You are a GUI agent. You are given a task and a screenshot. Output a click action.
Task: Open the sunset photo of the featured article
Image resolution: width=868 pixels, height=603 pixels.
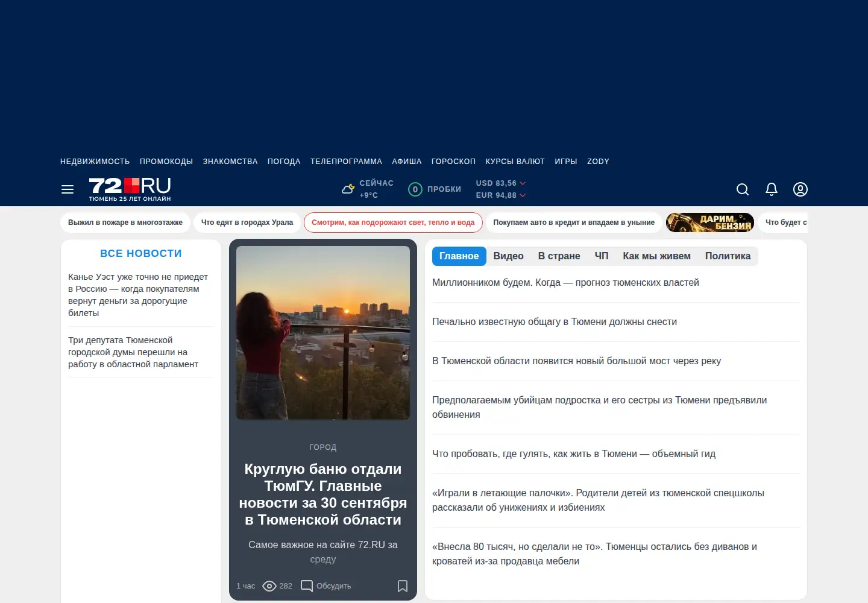tap(323, 333)
